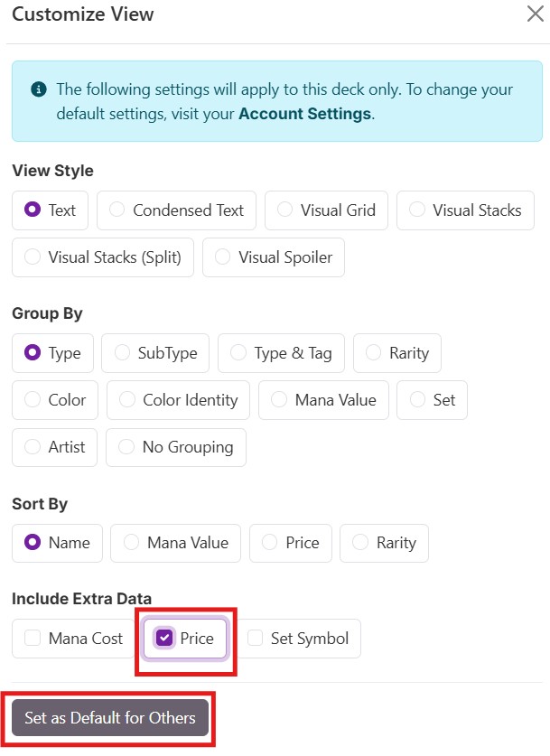Select the No Grouping option
The height and width of the screenshot is (756, 550).
[x=175, y=447]
